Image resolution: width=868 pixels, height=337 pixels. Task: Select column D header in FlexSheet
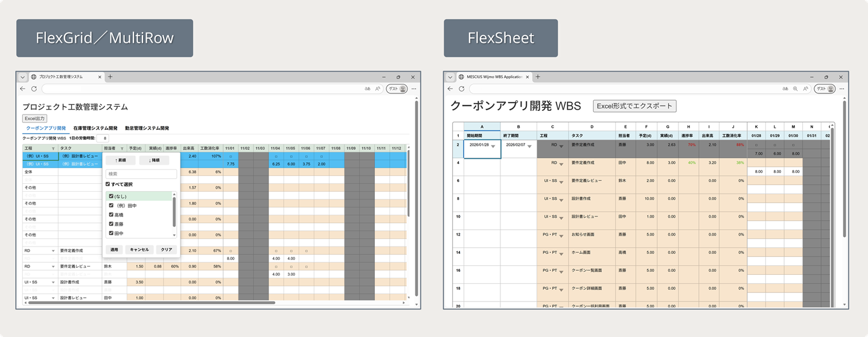point(592,127)
